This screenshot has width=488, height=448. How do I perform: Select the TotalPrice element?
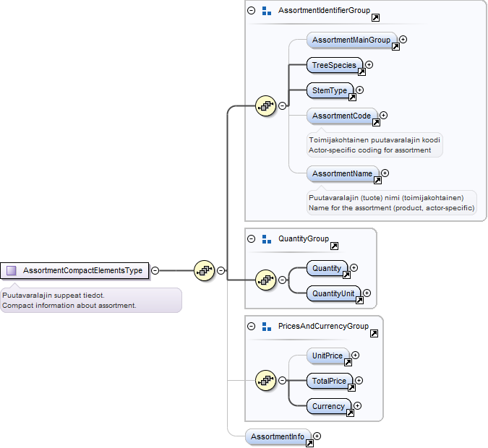pos(330,381)
